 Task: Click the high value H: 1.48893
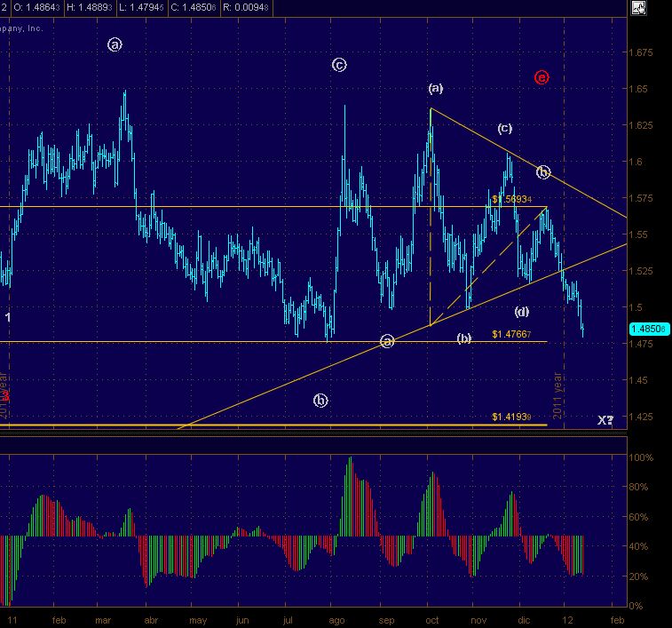(x=89, y=7)
